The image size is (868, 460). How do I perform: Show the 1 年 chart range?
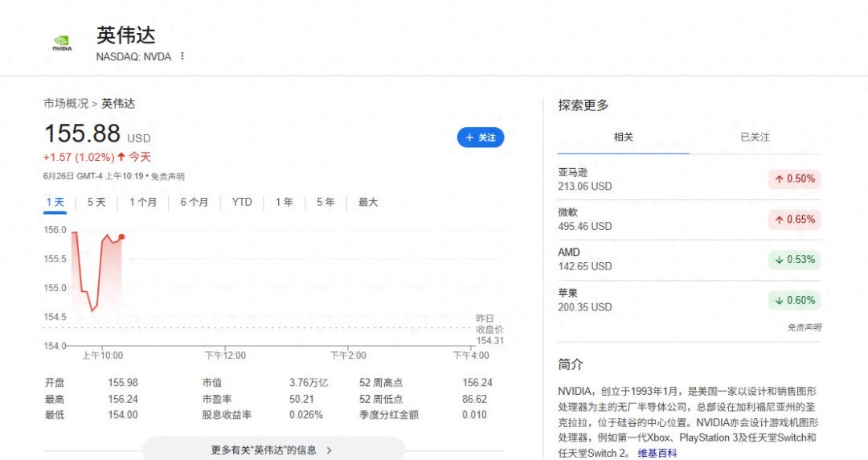284,203
